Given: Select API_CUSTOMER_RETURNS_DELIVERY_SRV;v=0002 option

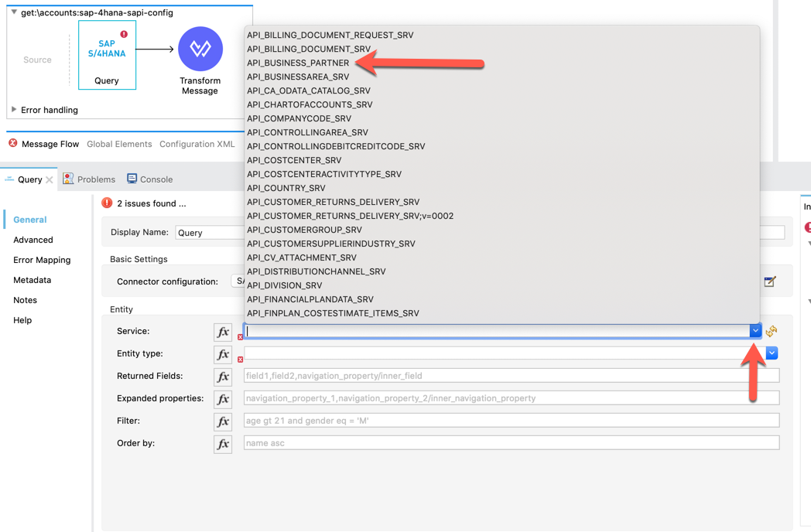Looking at the screenshot, I should coord(350,216).
